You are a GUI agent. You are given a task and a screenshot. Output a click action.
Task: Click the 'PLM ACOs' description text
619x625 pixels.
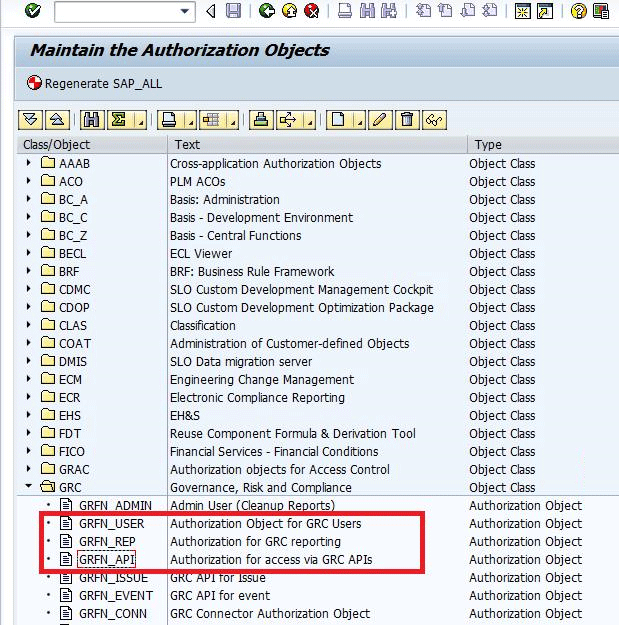[x=198, y=181]
